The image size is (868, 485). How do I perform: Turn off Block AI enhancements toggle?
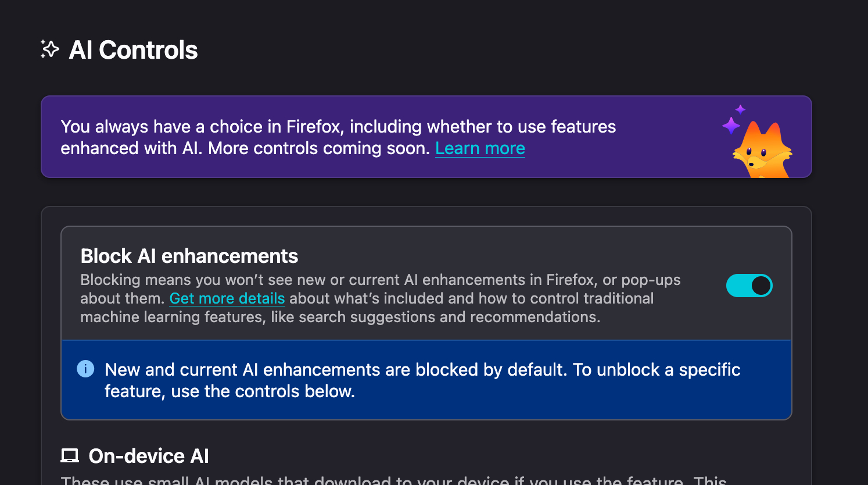pos(749,286)
